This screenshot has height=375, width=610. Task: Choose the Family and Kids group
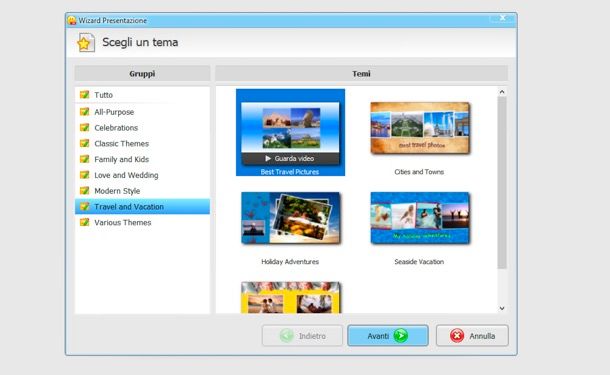[x=142, y=159]
